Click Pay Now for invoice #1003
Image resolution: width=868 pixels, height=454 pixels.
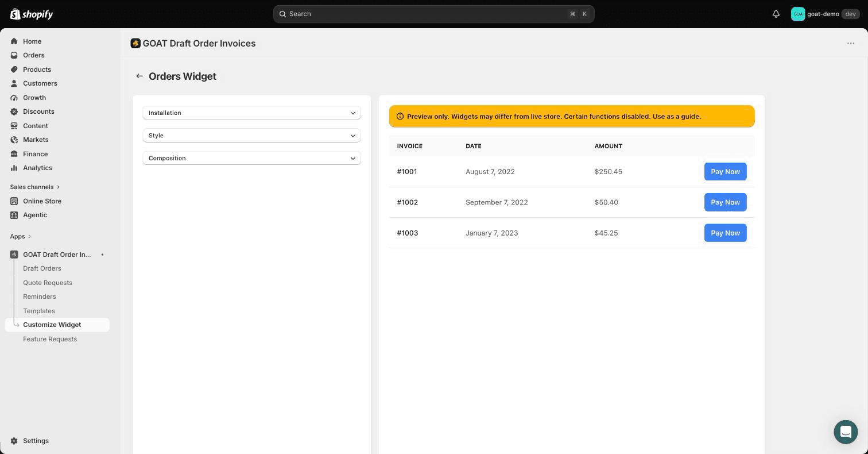click(725, 233)
